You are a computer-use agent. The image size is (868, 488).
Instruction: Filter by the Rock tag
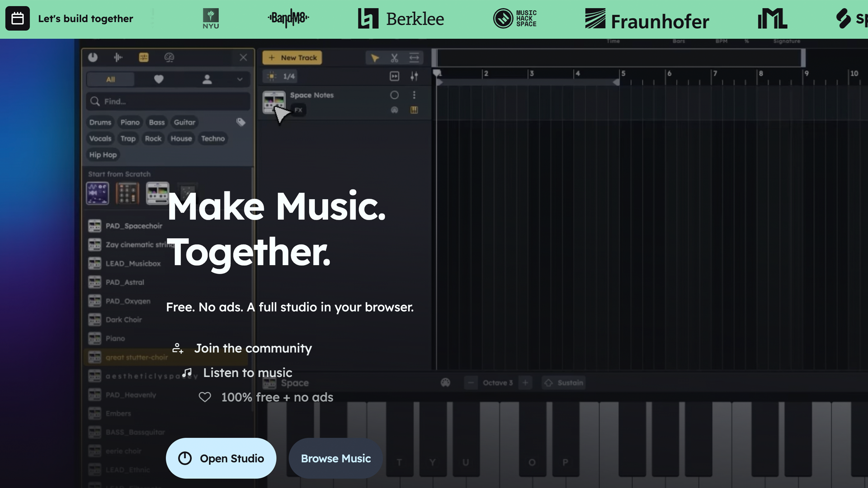(x=153, y=138)
